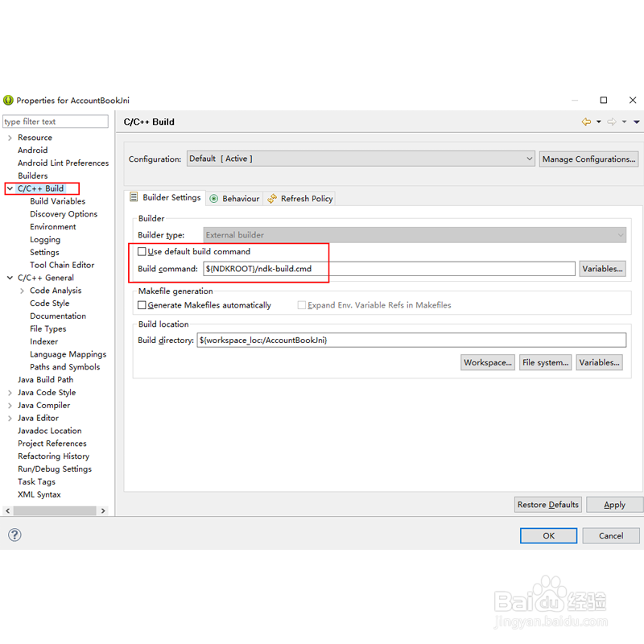
Task: Expand the Java Code Style node
Action: pos(10,392)
